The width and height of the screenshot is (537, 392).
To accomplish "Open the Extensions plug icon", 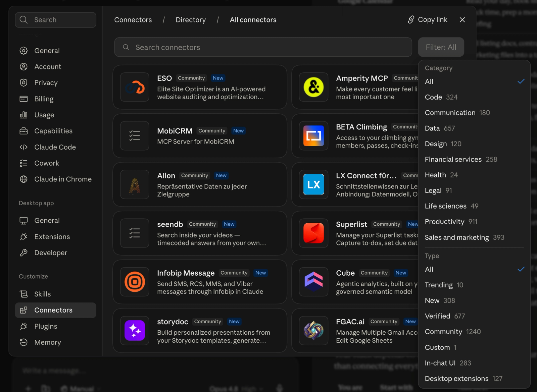I will (x=23, y=237).
